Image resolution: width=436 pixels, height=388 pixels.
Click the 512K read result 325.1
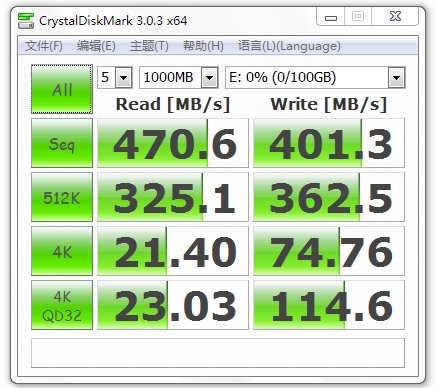coord(173,197)
